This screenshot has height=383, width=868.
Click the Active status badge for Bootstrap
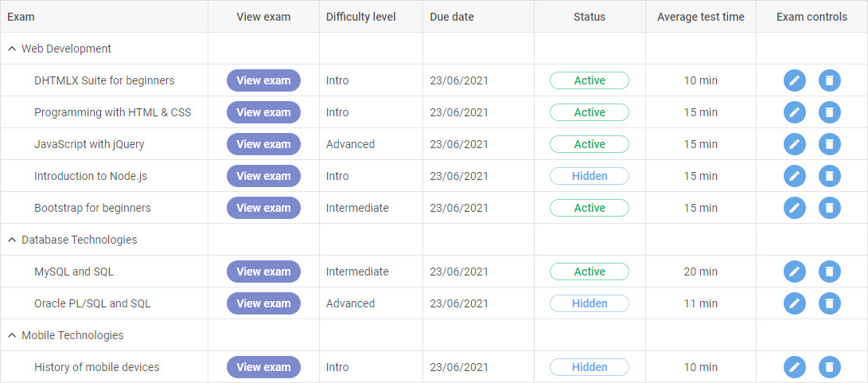[589, 208]
